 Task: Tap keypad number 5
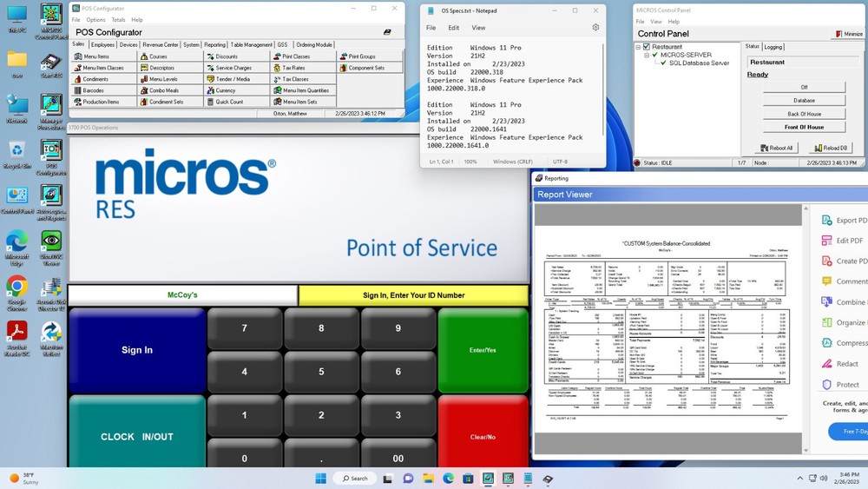[321, 372]
